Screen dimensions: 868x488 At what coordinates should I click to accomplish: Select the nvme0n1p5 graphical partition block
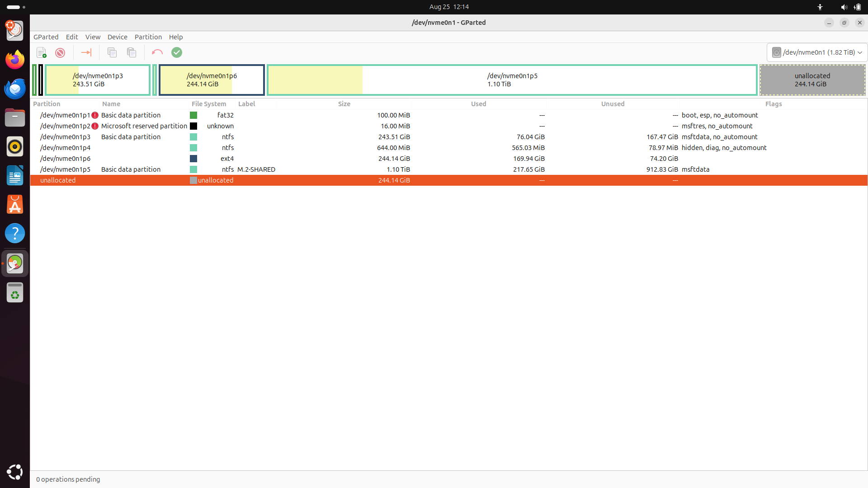512,80
